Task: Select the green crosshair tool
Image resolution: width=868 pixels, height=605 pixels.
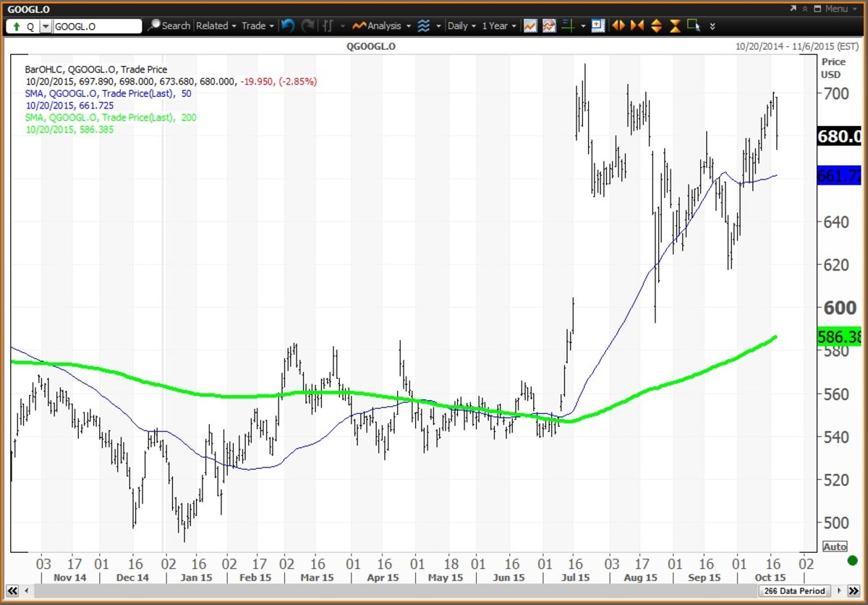Action: 568,25
